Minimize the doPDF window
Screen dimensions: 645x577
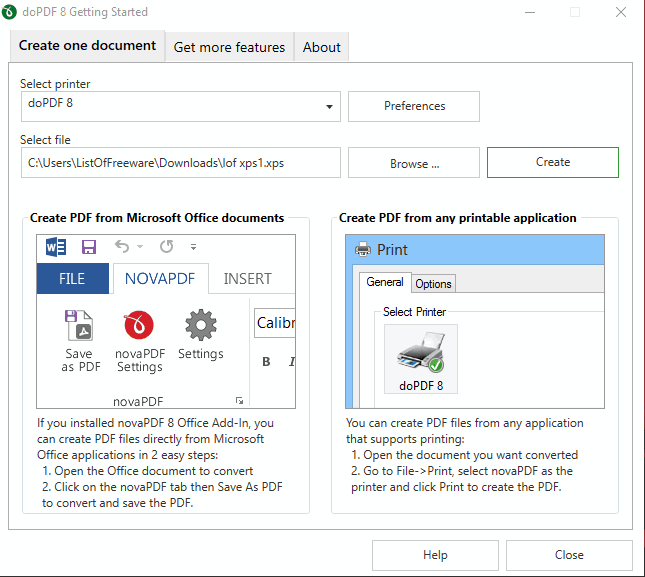tap(530, 12)
